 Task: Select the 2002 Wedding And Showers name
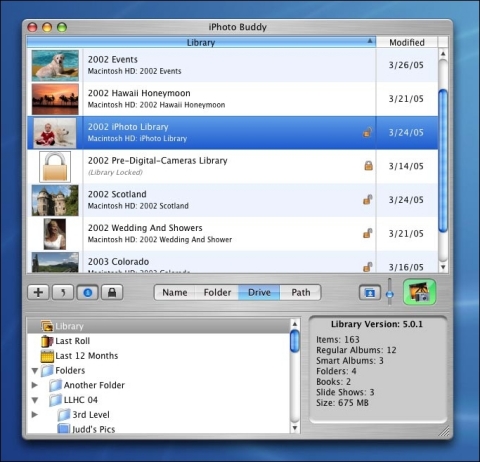pos(145,228)
